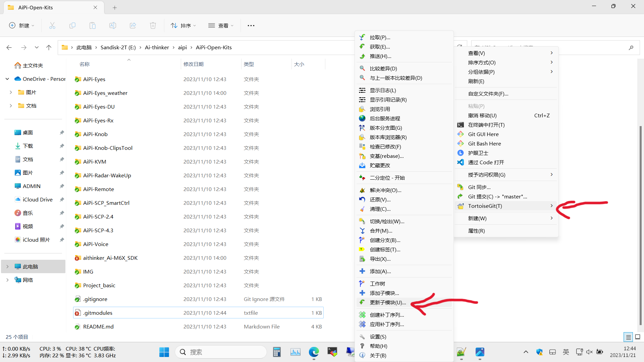Viewport: 644px width, 362px height.
Task: Click 创建标签(T) create tag
Action: point(404,249)
